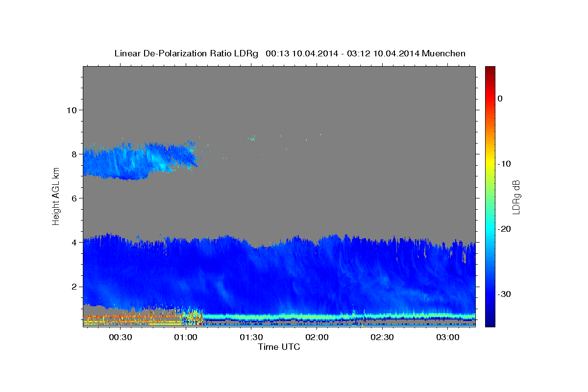Click the colorbar value -20
The height and width of the screenshot is (392, 588).
click(504, 229)
